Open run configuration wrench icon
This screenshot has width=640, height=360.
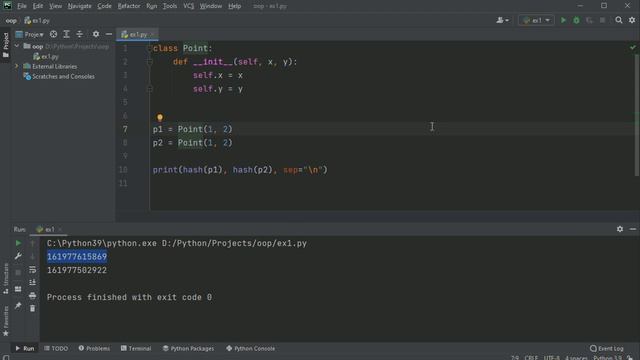coord(18,256)
